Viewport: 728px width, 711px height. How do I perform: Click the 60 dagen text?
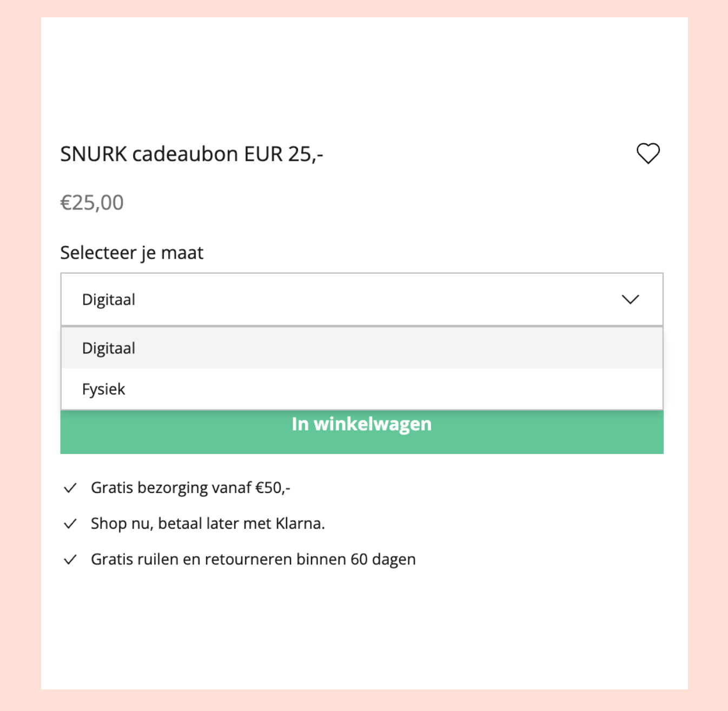(383, 559)
